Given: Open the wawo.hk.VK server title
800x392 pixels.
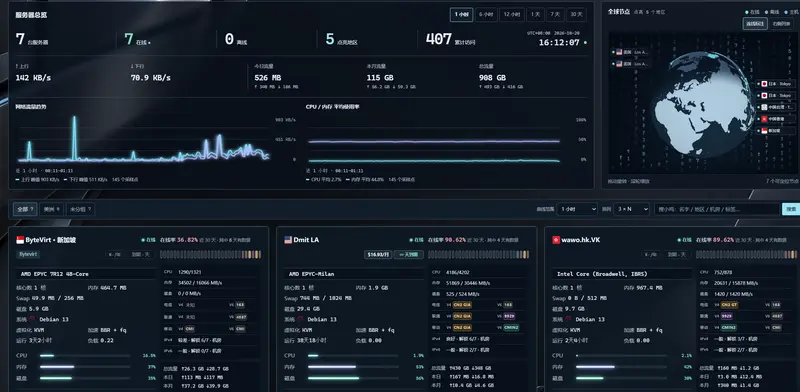Looking at the screenshot, I should click(581, 240).
